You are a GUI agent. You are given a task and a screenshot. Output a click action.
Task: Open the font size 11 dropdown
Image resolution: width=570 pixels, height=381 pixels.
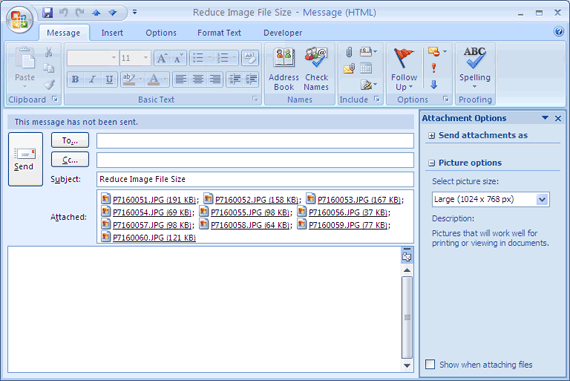tap(146, 58)
